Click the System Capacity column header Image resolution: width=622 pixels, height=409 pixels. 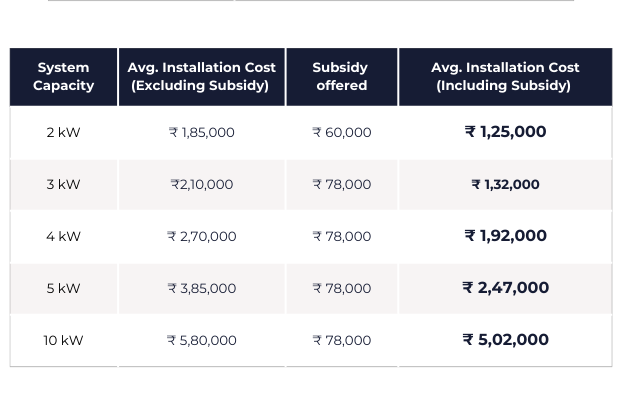tap(63, 77)
